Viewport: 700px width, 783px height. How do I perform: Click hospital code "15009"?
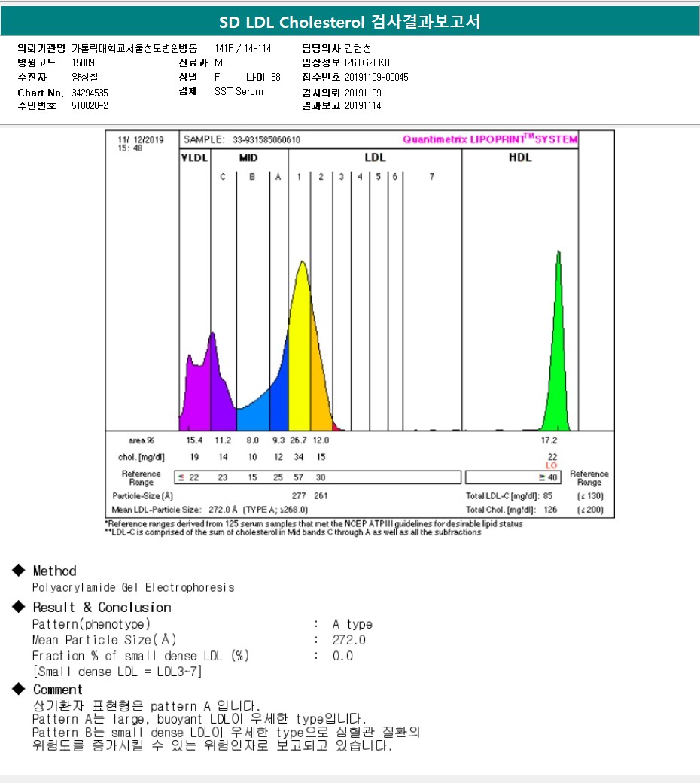coord(83,62)
